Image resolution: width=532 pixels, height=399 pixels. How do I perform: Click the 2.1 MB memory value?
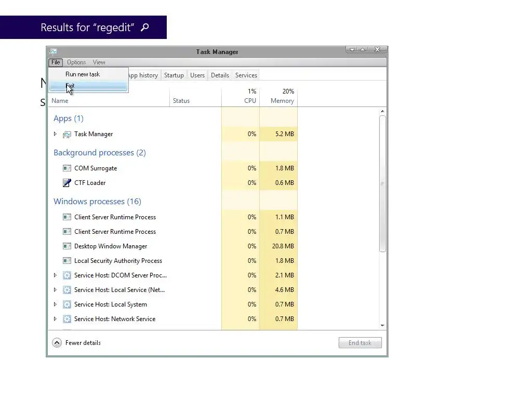[x=285, y=275]
